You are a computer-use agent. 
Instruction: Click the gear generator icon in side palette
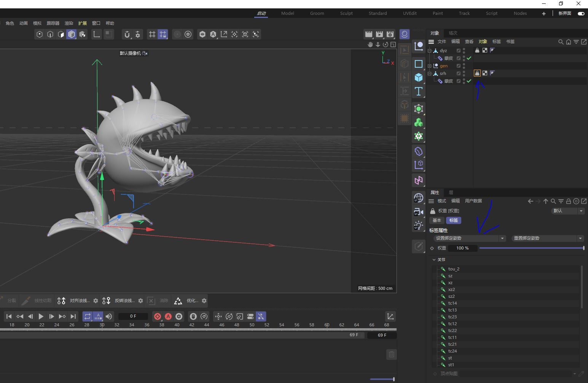pyautogui.click(x=419, y=136)
